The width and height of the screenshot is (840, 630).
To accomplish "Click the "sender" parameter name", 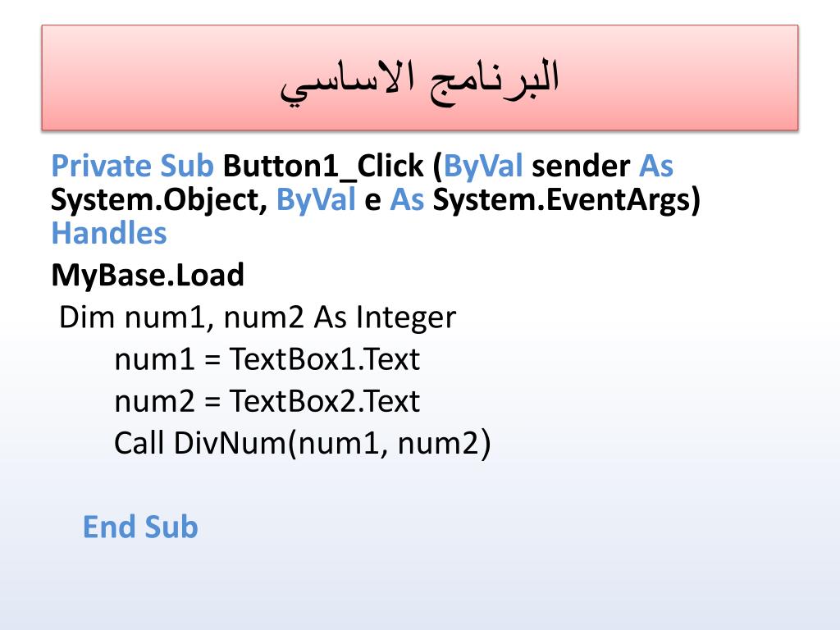I will point(581,167).
